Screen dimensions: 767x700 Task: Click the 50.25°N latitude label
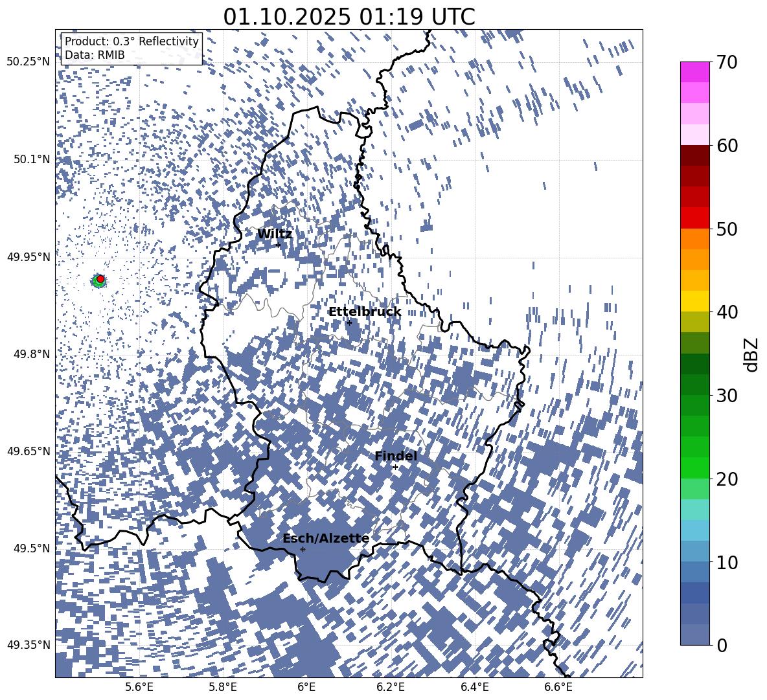coord(29,62)
